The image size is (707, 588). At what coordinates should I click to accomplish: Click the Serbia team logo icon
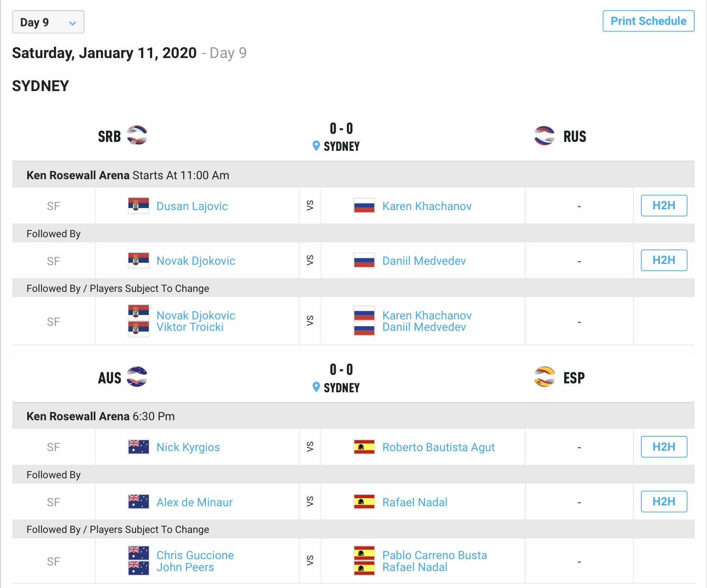[137, 136]
